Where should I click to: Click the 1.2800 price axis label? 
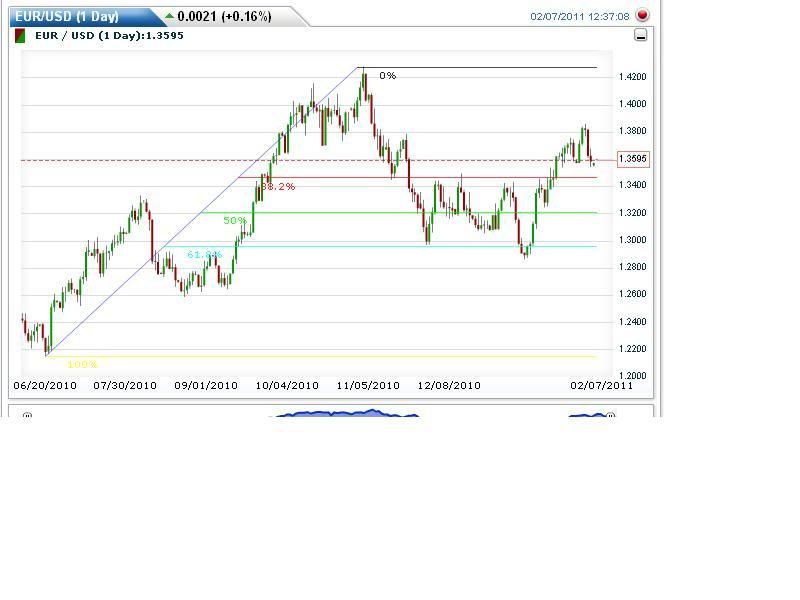click(x=633, y=267)
